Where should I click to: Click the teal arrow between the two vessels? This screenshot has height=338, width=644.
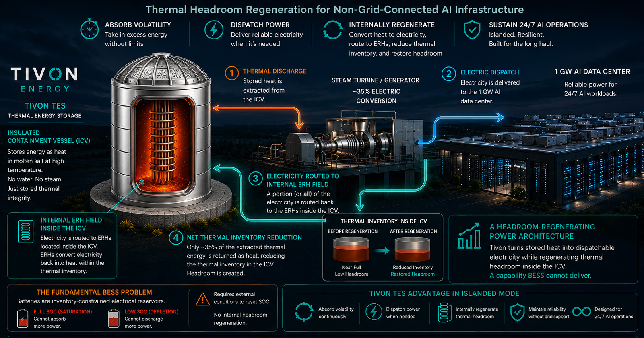tap(382, 251)
